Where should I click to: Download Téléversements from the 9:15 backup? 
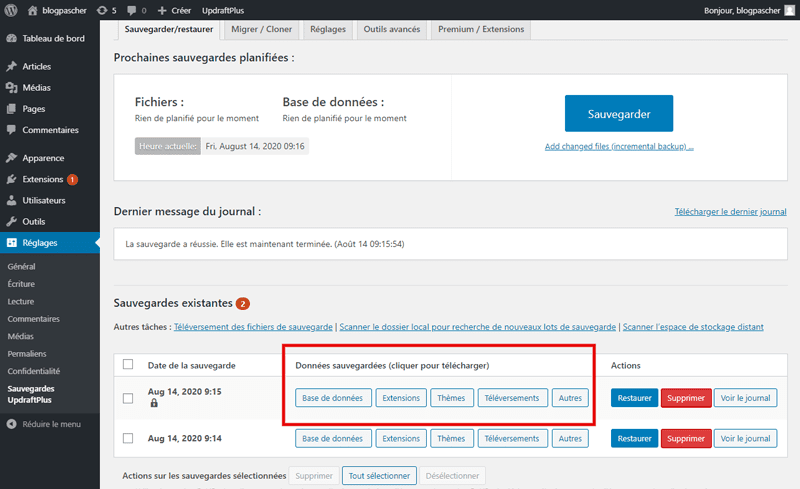(x=512, y=398)
